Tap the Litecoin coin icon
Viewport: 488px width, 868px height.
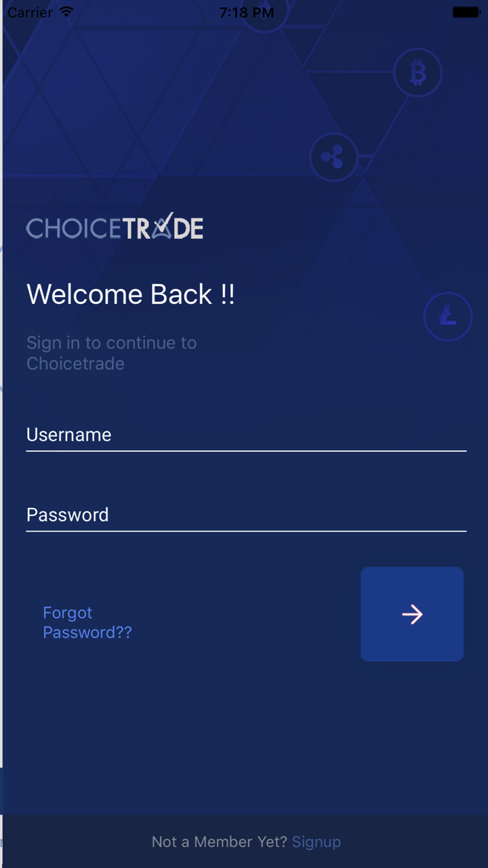pos(448,316)
